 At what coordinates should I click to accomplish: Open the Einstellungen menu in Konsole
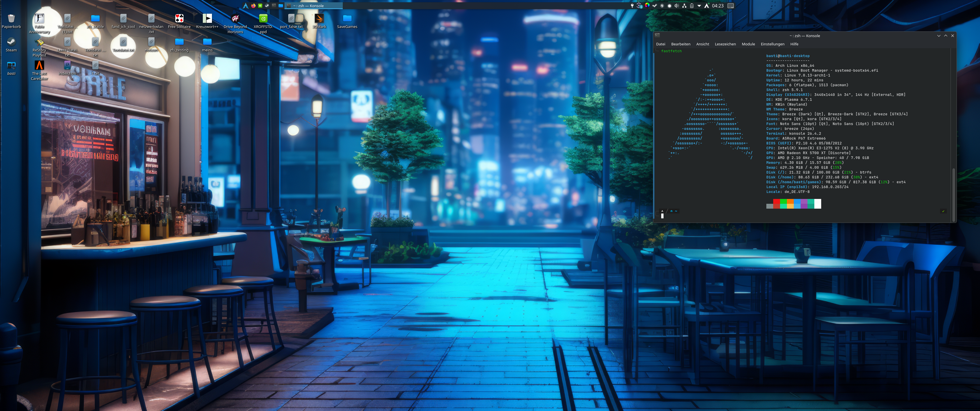click(x=772, y=44)
